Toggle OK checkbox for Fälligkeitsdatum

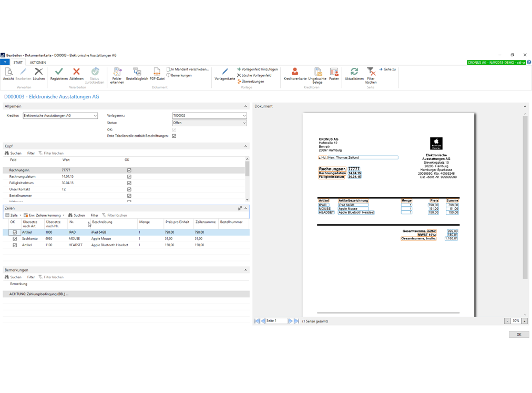click(129, 183)
